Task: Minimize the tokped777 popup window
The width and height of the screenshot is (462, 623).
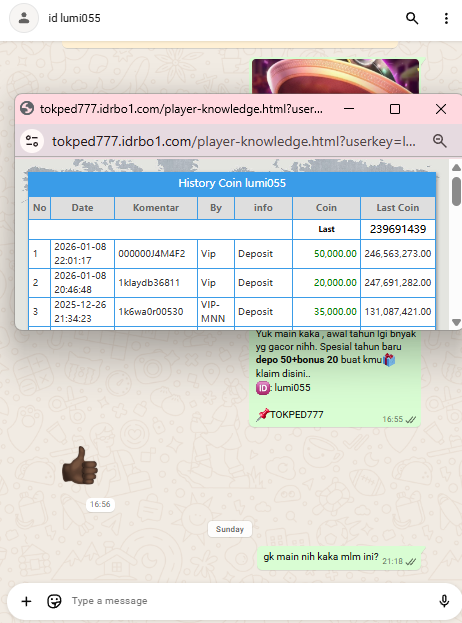Action: click(x=349, y=109)
